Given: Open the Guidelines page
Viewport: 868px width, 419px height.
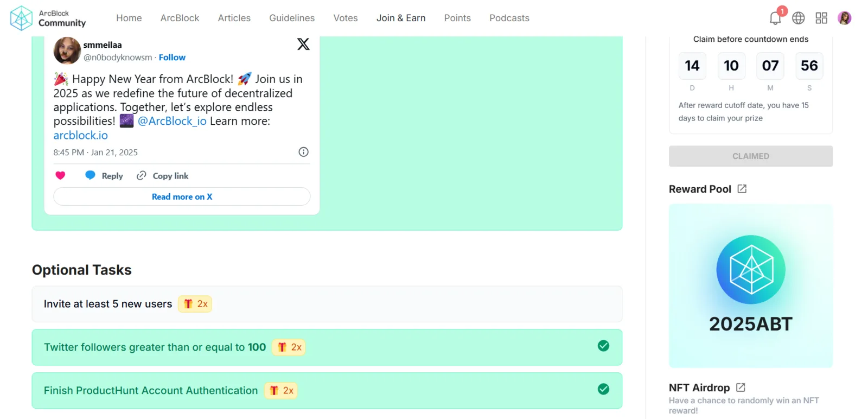Looking at the screenshot, I should [292, 18].
